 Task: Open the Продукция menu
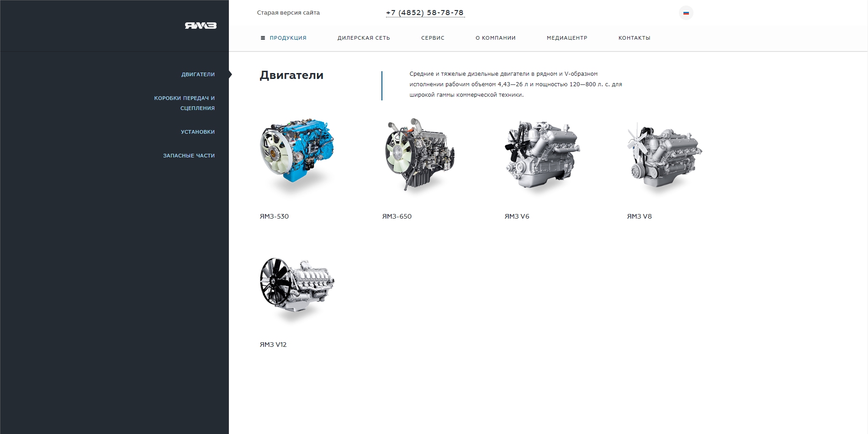(x=288, y=38)
